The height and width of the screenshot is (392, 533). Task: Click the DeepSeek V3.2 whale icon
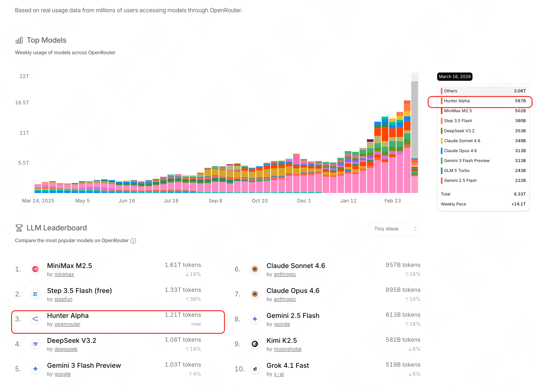36,344
